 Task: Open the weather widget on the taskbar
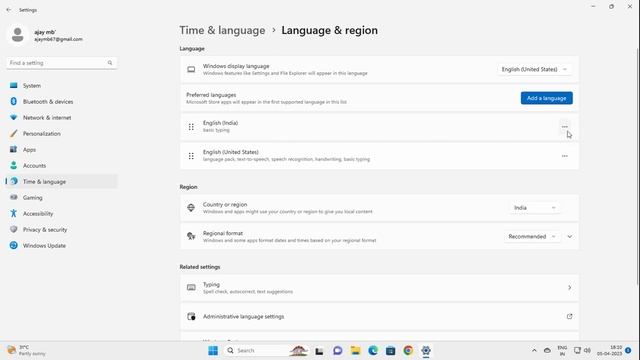pyautogui.click(x=27, y=351)
